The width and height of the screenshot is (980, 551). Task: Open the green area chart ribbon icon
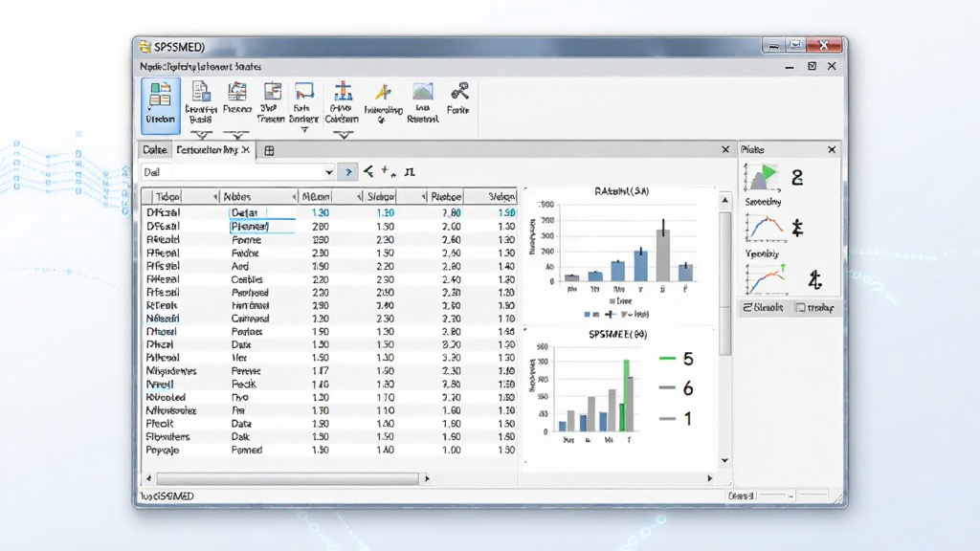tap(422, 92)
